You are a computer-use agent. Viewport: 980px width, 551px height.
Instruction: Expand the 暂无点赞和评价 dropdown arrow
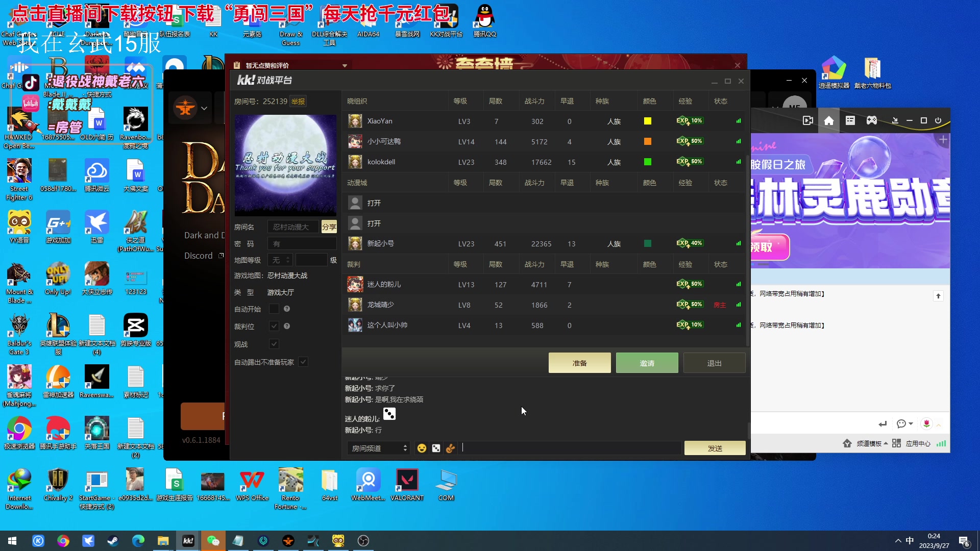coord(345,65)
